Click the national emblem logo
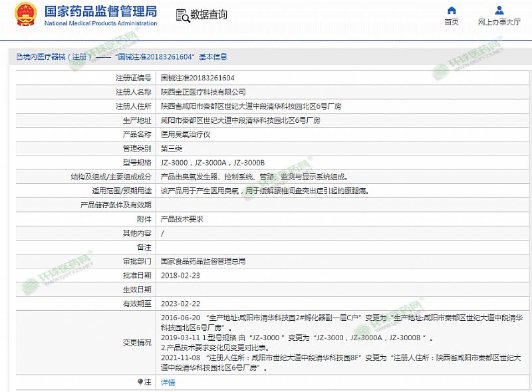Viewport: 532px width, 392px height. (x=26, y=15)
